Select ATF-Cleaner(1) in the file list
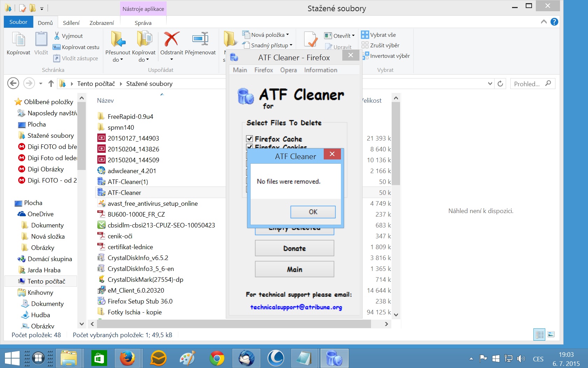 pyautogui.click(x=128, y=182)
